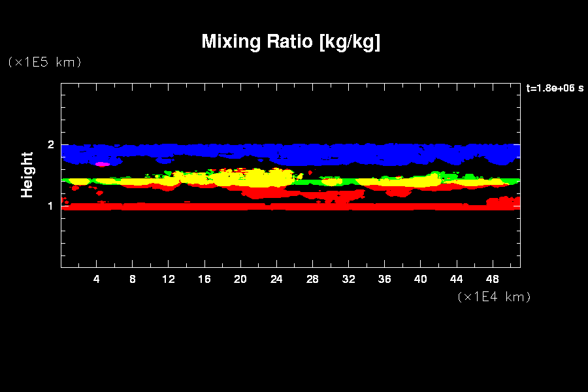Select the x-axis tick label "40"
588x392 pixels.
coord(420,279)
